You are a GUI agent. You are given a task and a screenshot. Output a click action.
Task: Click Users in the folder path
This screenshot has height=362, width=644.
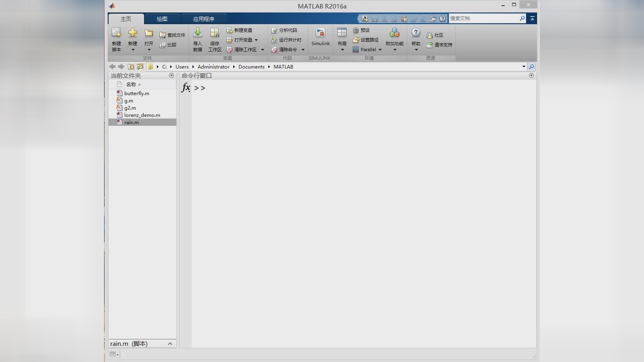pos(182,67)
